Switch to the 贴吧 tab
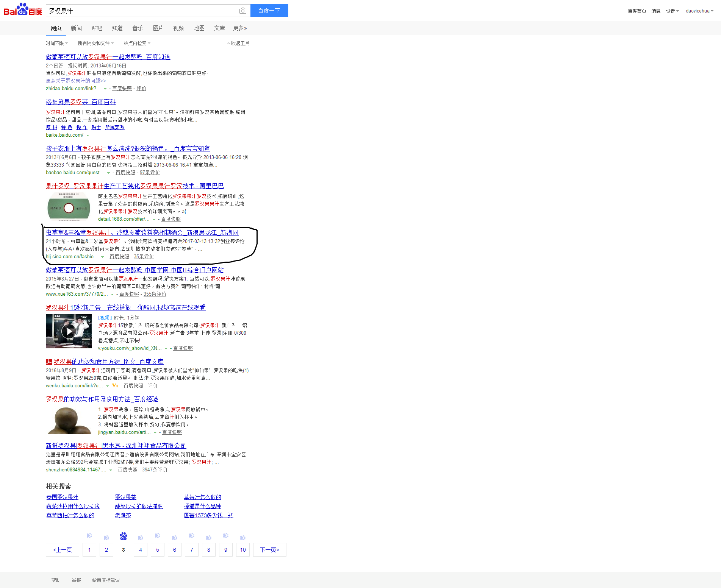 click(x=97, y=28)
